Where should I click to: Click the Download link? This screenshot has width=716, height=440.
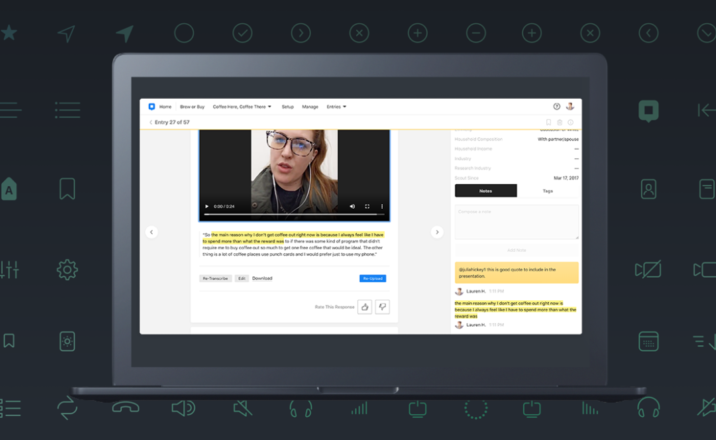tap(262, 278)
